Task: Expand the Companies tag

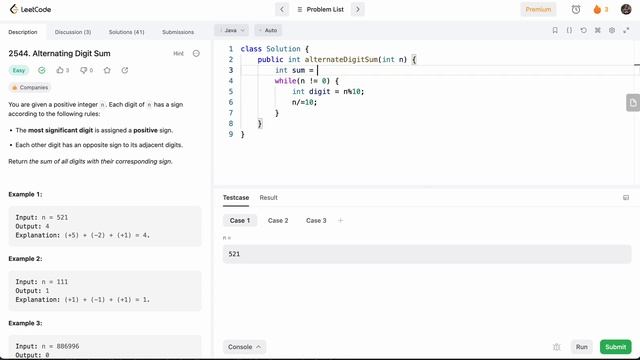Action: coord(30,87)
